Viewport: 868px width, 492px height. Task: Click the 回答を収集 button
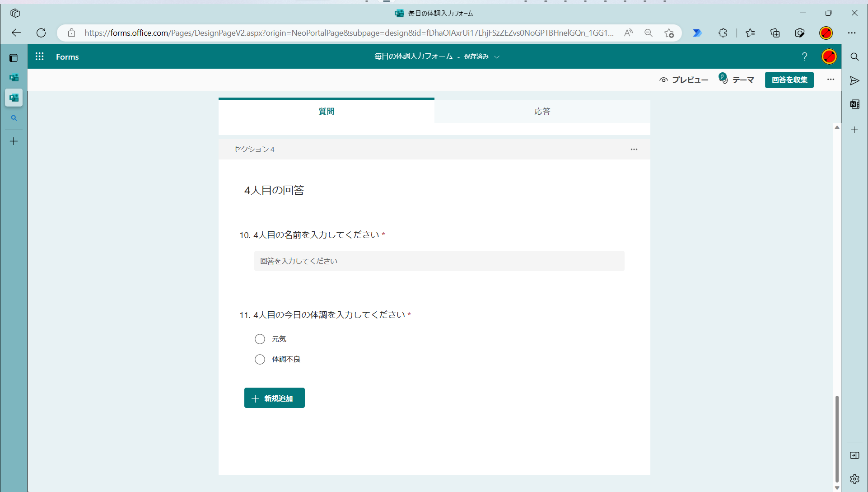click(x=789, y=80)
